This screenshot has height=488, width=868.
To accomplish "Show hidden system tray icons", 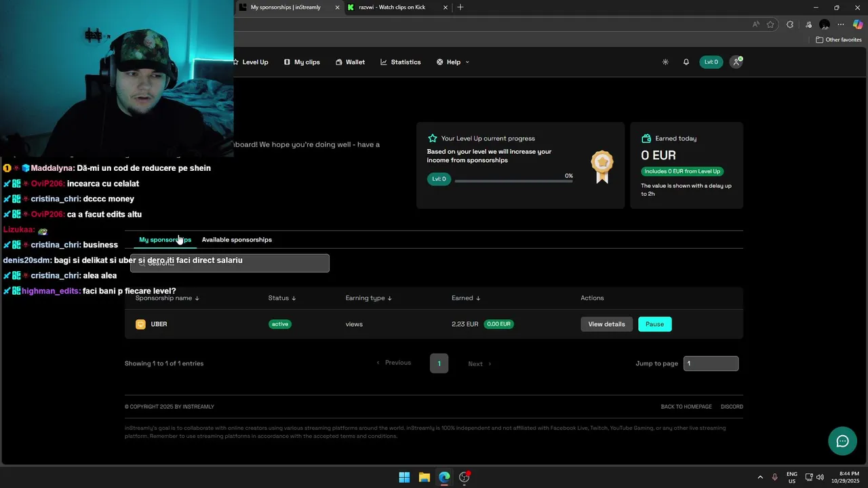I will [x=760, y=477].
